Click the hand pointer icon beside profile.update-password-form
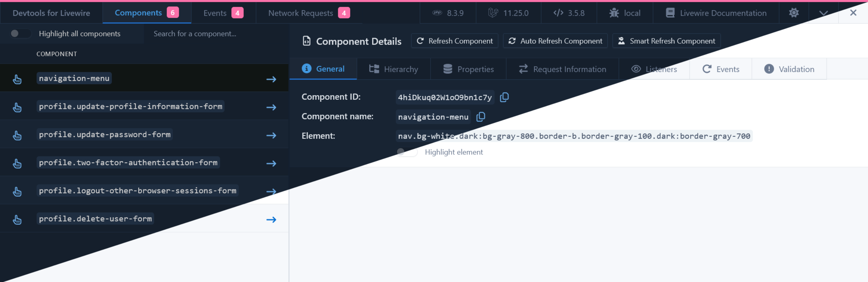868x282 pixels. coord(17,135)
